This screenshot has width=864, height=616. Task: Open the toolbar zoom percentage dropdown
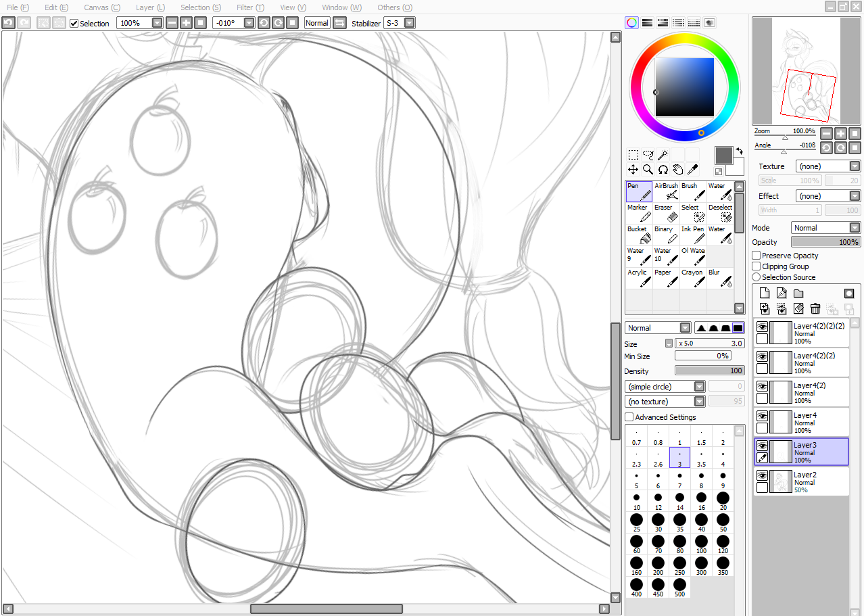158,23
